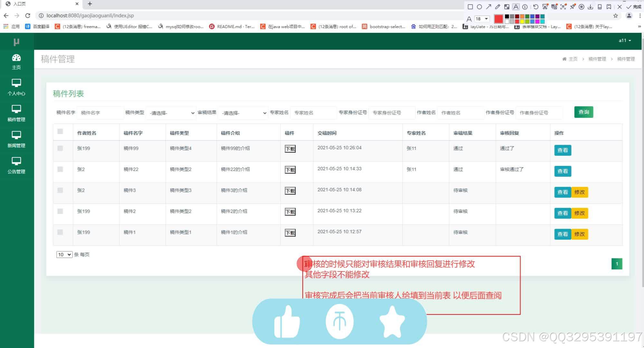The image size is (644, 348).
Task: Go to page 1 in pagination
Action: tap(617, 264)
